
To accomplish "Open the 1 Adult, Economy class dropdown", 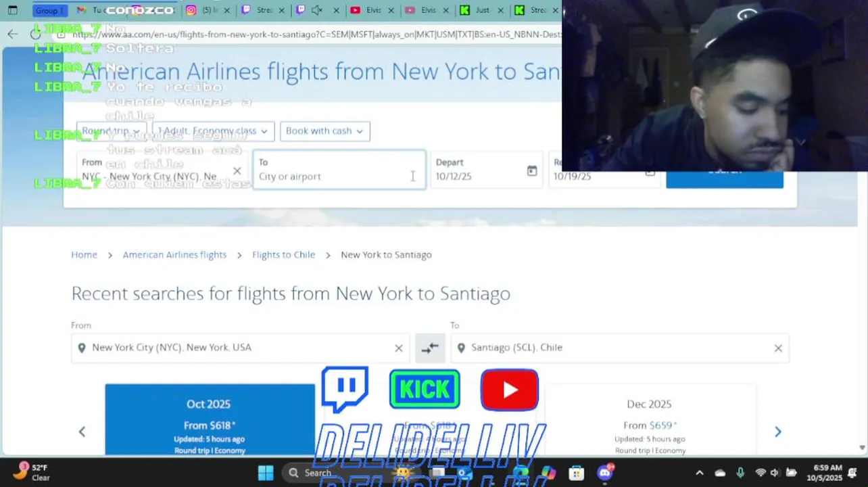I will click(x=213, y=131).
